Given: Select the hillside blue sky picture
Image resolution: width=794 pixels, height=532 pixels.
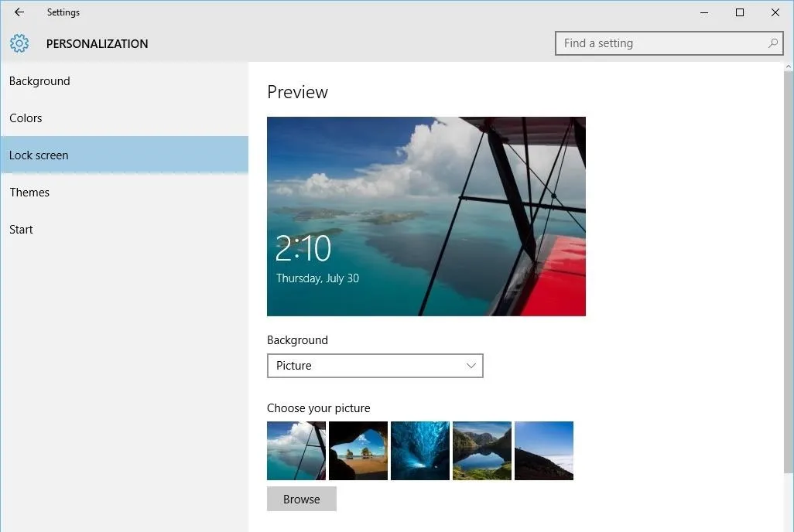Looking at the screenshot, I should [544, 451].
